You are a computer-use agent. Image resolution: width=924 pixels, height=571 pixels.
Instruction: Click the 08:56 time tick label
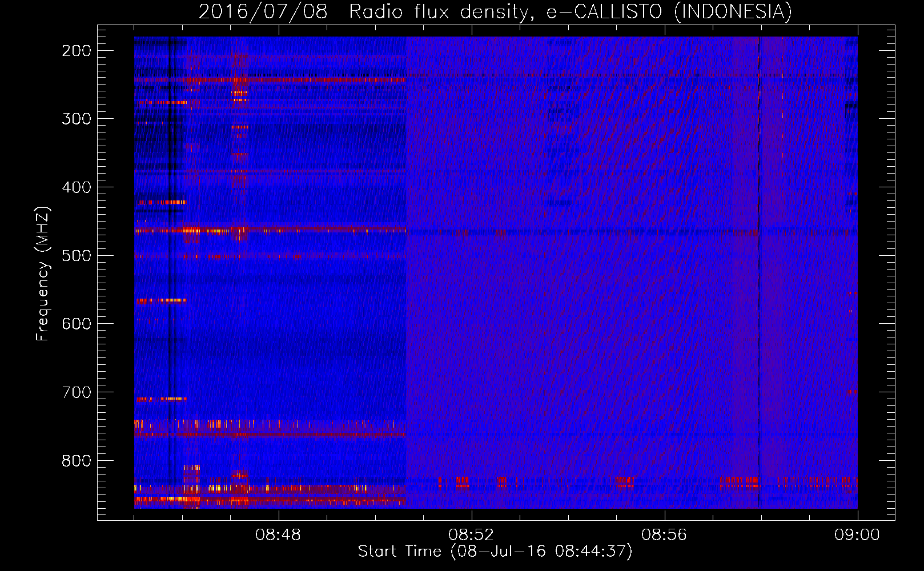coord(664,535)
